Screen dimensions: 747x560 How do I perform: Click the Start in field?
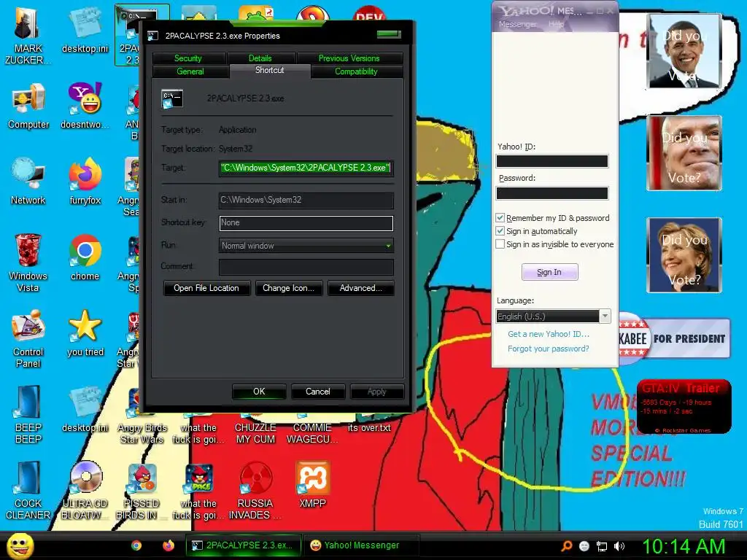306,200
